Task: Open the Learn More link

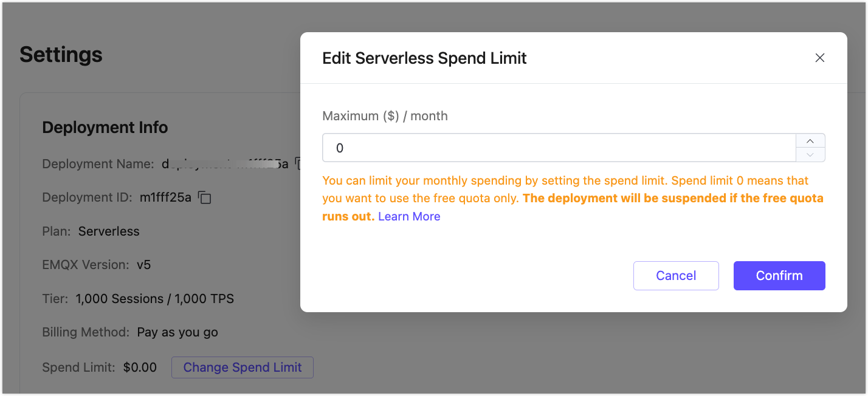Action: (x=408, y=216)
